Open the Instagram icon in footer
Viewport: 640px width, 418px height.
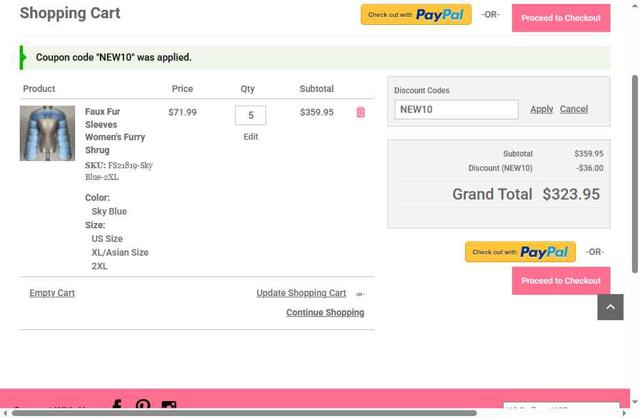(169, 405)
